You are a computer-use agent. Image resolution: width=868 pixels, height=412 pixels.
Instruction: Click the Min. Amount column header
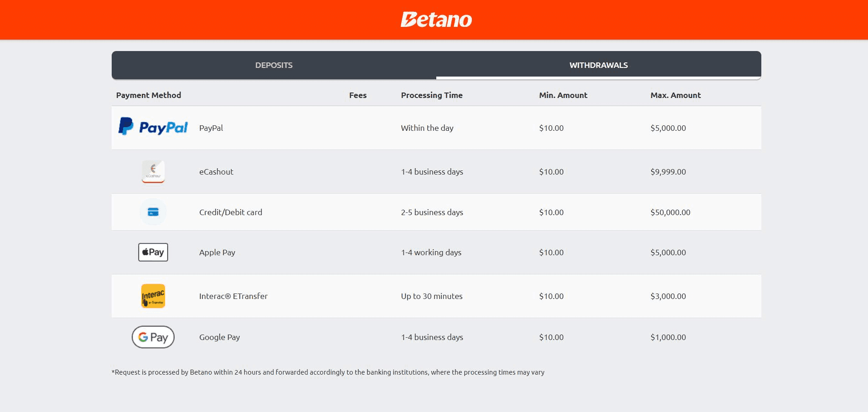point(563,95)
